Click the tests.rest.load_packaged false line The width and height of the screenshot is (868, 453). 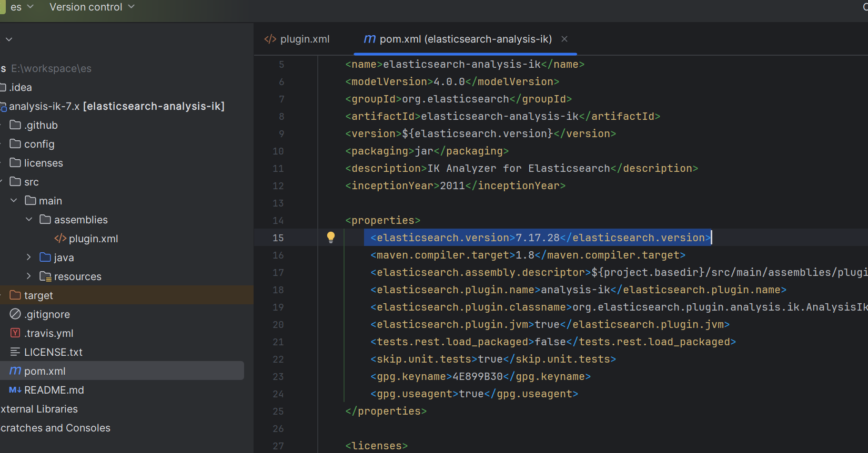click(x=553, y=342)
